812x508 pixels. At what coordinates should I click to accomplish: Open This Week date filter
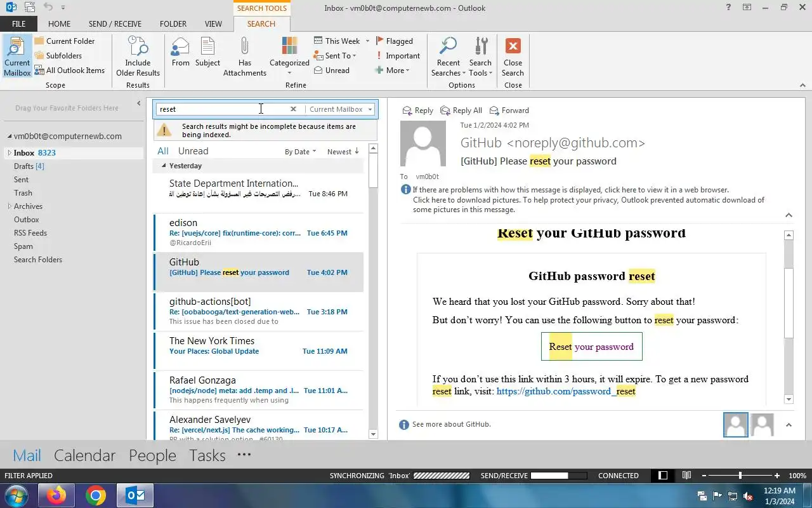point(341,41)
